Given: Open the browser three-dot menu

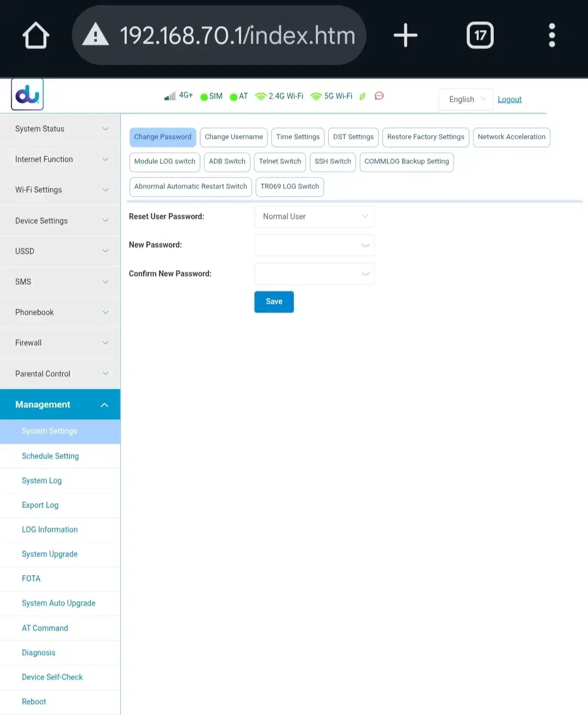Looking at the screenshot, I should pyautogui.click(x=552, y=35).
